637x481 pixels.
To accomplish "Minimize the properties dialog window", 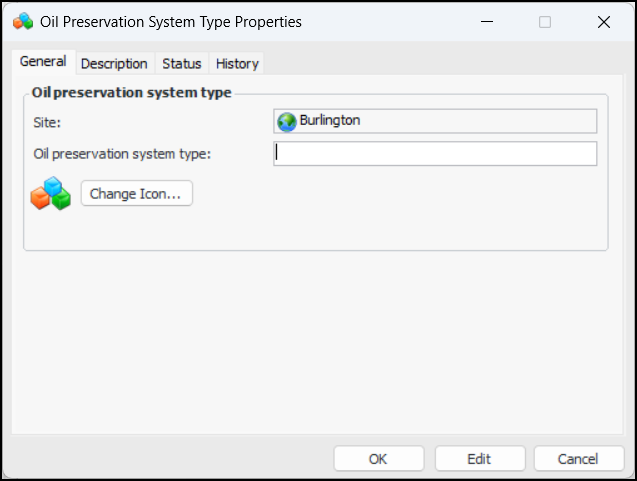I will [487, 21].
